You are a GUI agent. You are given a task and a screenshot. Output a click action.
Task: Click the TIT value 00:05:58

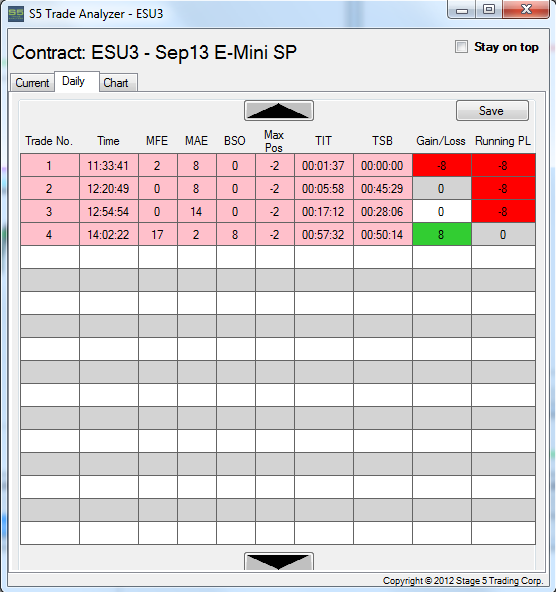323,188
